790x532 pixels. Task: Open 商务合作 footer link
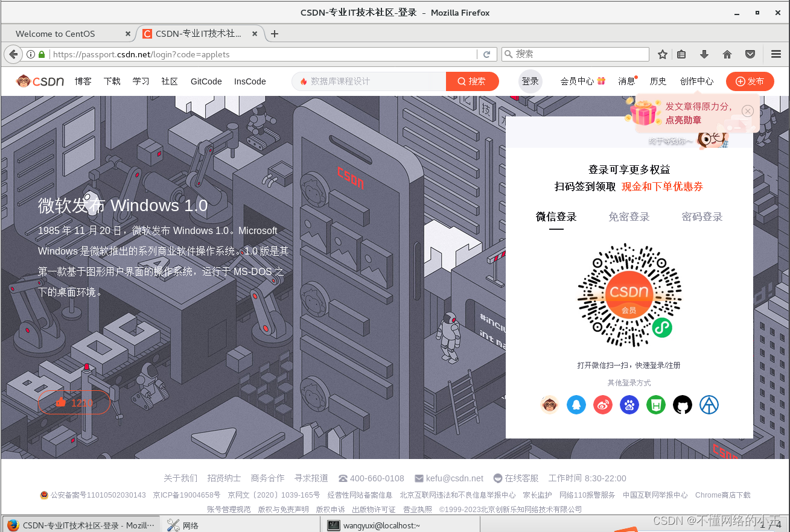(267, 478)
